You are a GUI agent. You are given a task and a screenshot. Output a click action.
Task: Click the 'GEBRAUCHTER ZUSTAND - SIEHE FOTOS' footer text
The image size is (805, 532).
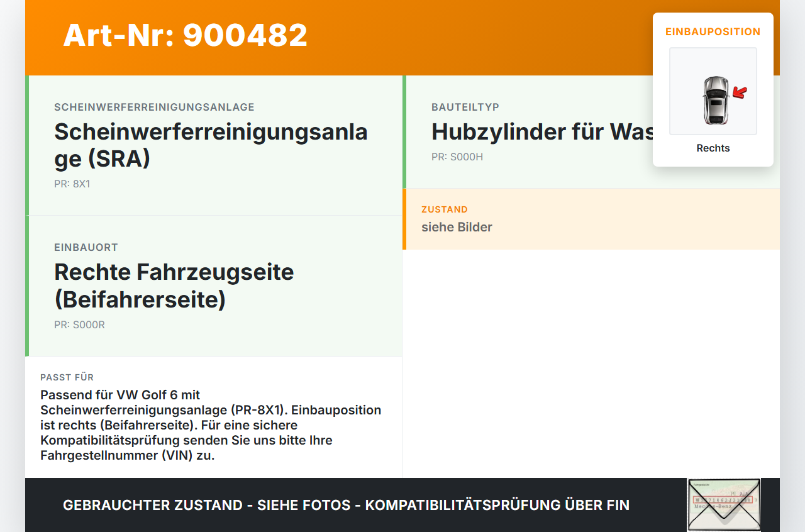346,505
